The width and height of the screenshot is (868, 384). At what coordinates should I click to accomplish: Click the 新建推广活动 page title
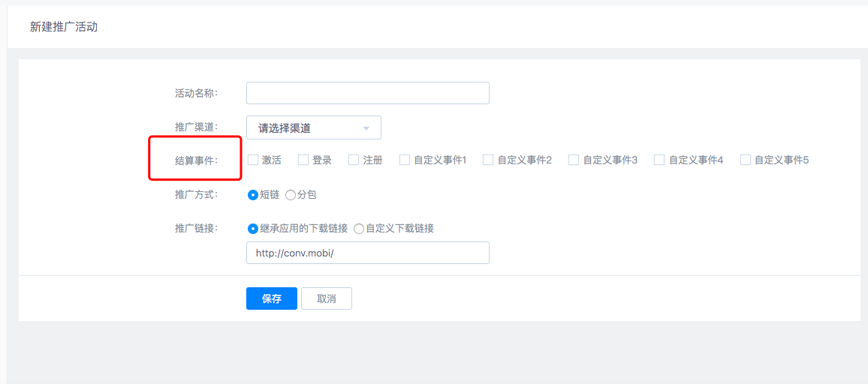click(64, 27)
